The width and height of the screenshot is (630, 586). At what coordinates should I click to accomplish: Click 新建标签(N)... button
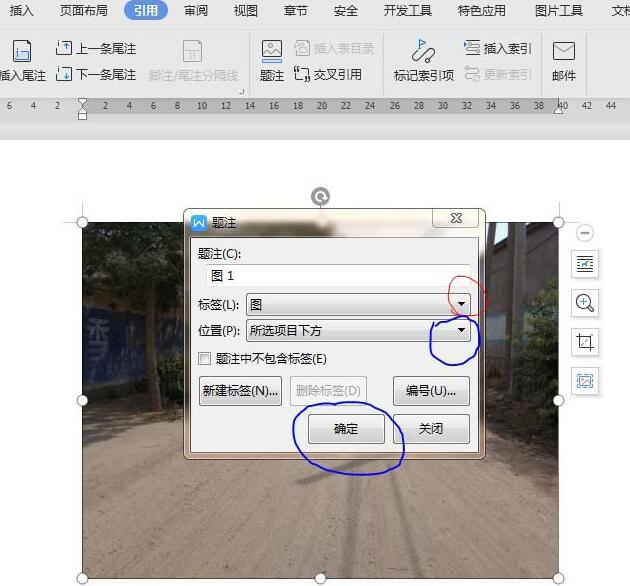tap(240, 391)
